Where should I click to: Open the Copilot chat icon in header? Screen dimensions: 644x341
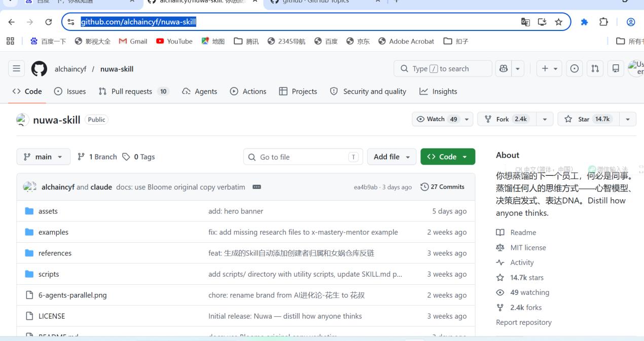pos(504,69)
